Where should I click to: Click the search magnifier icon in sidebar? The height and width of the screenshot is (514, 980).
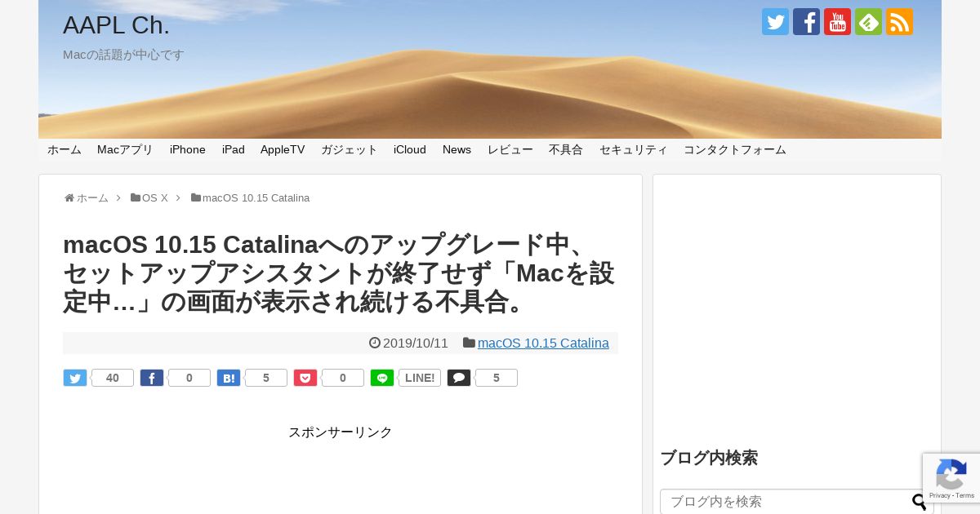point(920,502)
